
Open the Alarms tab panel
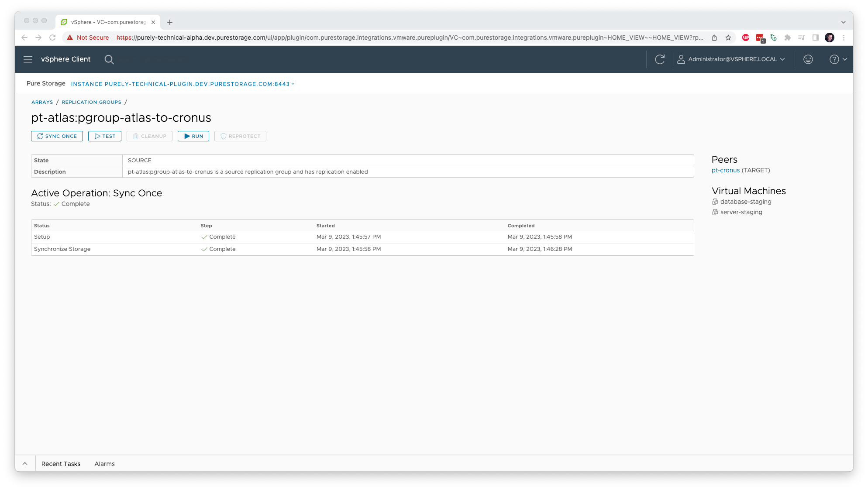pyautogui.click(x=105, y=464)
